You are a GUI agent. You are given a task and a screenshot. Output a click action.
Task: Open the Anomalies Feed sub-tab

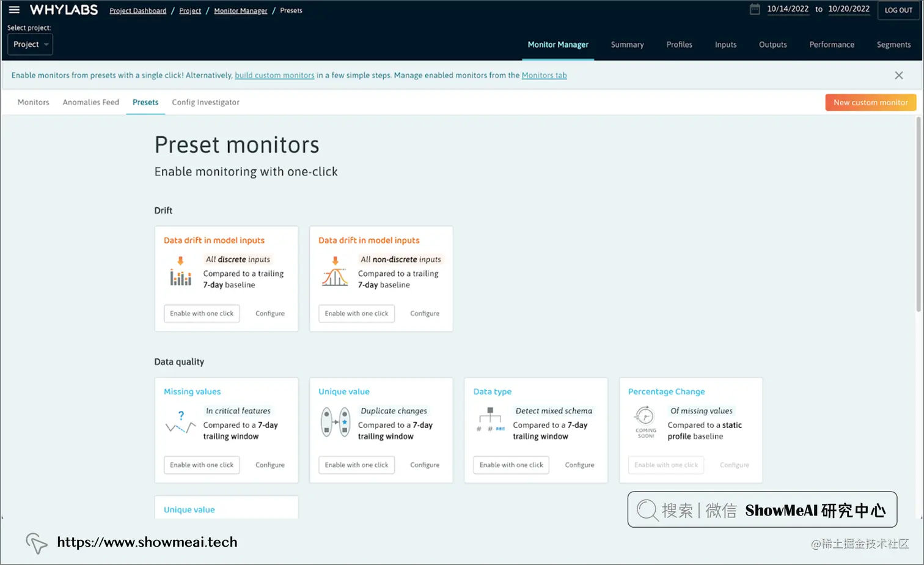tap(90, 102)
